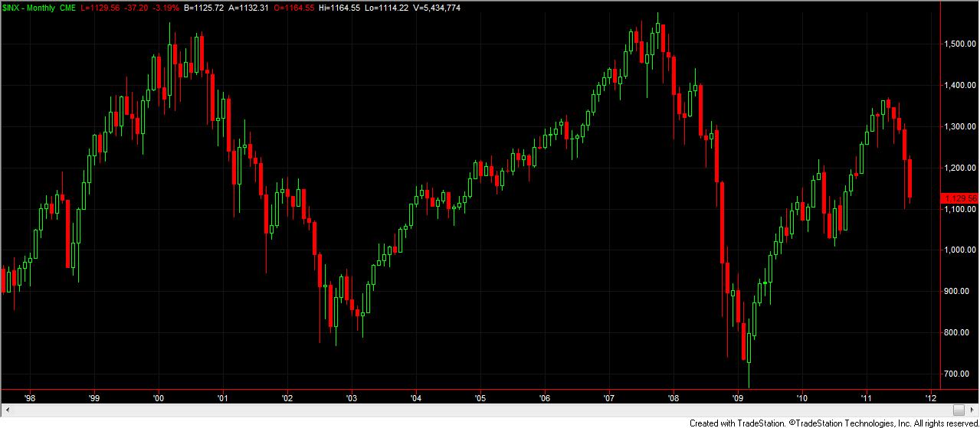The height and width of the screenshot is (428, 980).
Task: Click the CME exchange label
Action: (68, 8)
